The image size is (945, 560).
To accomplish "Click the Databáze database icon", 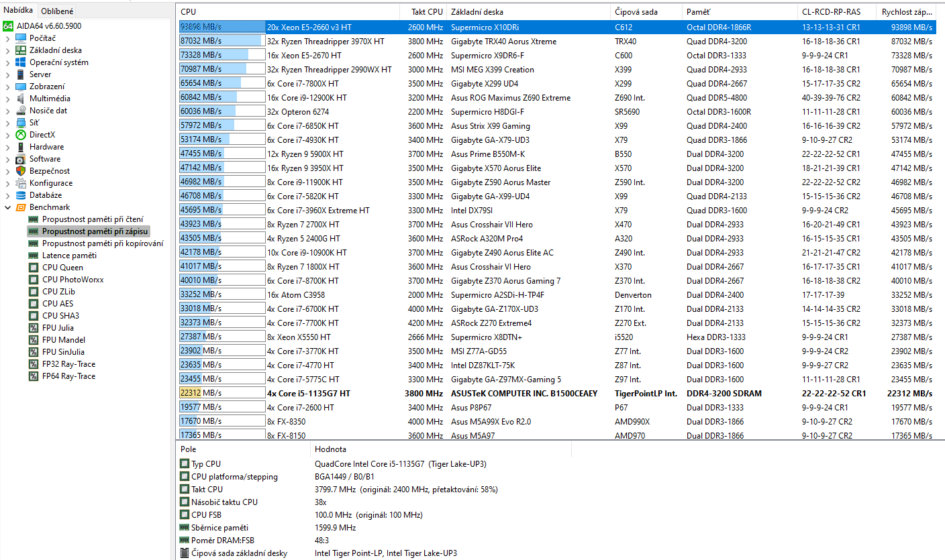I will [21, 194].
